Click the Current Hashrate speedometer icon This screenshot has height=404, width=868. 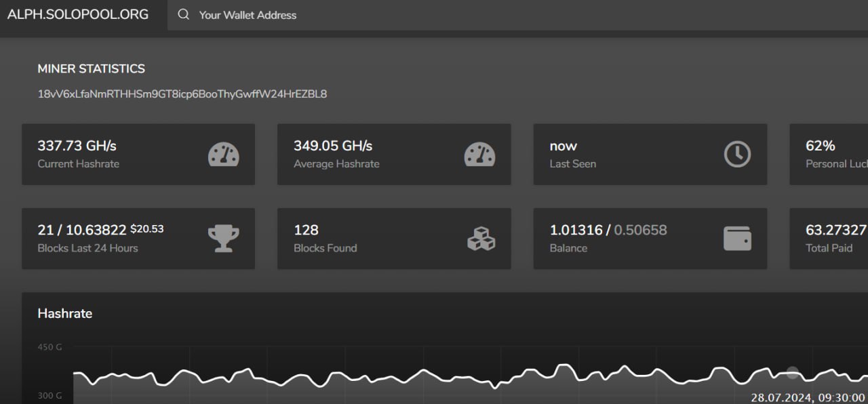click(224, 155)
